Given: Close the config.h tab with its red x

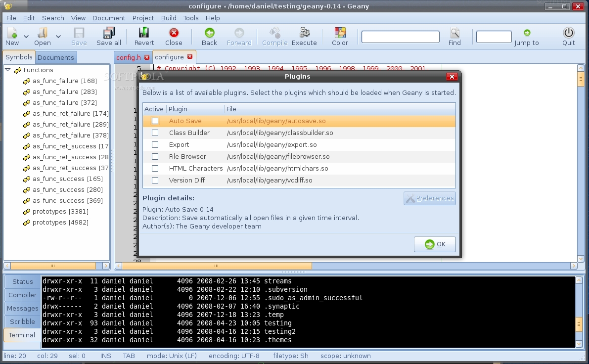Looking at the screenshot, I should click(x=147, y=57).
